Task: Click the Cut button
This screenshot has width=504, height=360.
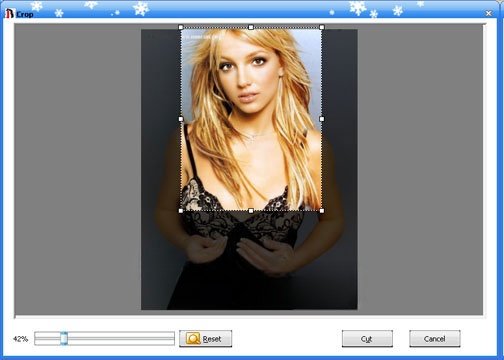Action: coord(367,339)
